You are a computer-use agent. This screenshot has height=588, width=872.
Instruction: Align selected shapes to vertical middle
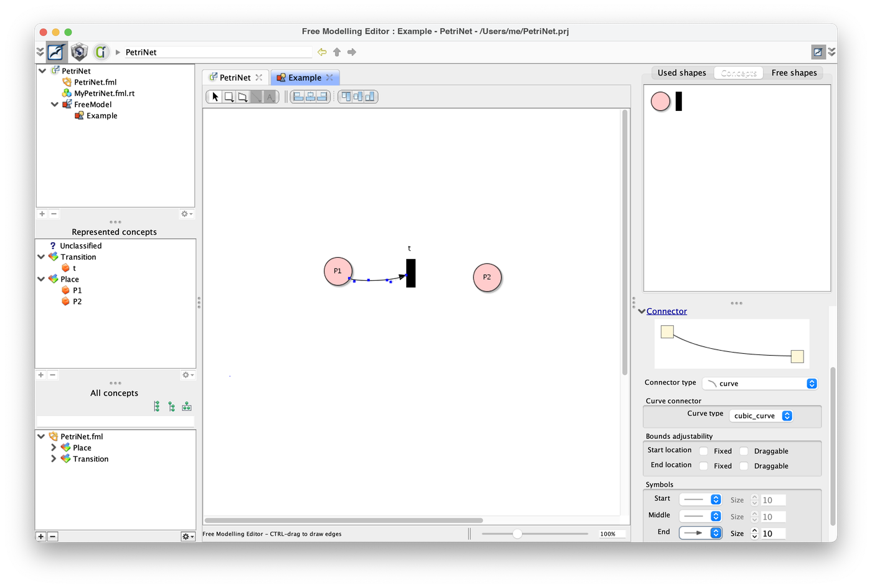pos(358,97)
